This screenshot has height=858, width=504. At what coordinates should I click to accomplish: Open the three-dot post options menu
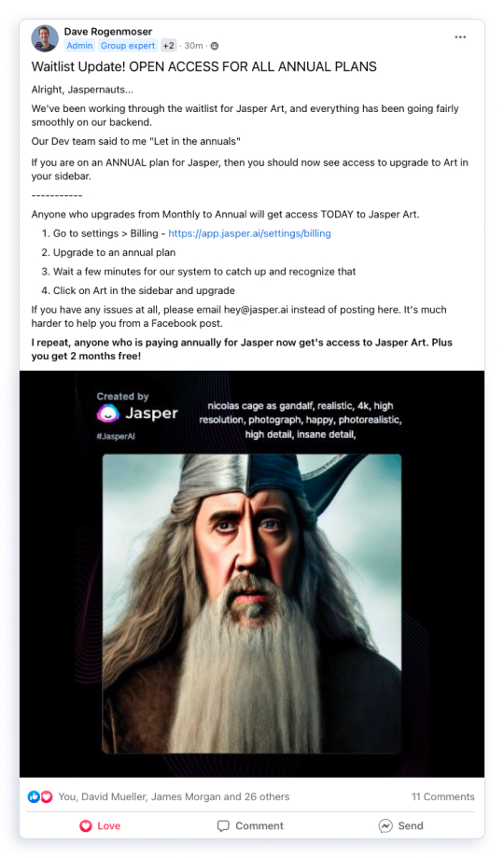point(460,37)
